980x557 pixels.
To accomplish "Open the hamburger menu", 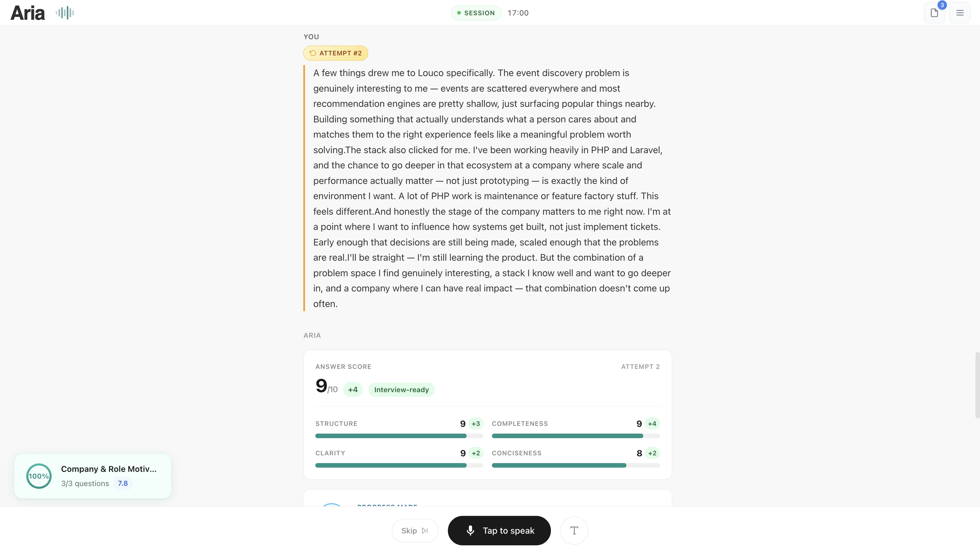I will 960,13.
